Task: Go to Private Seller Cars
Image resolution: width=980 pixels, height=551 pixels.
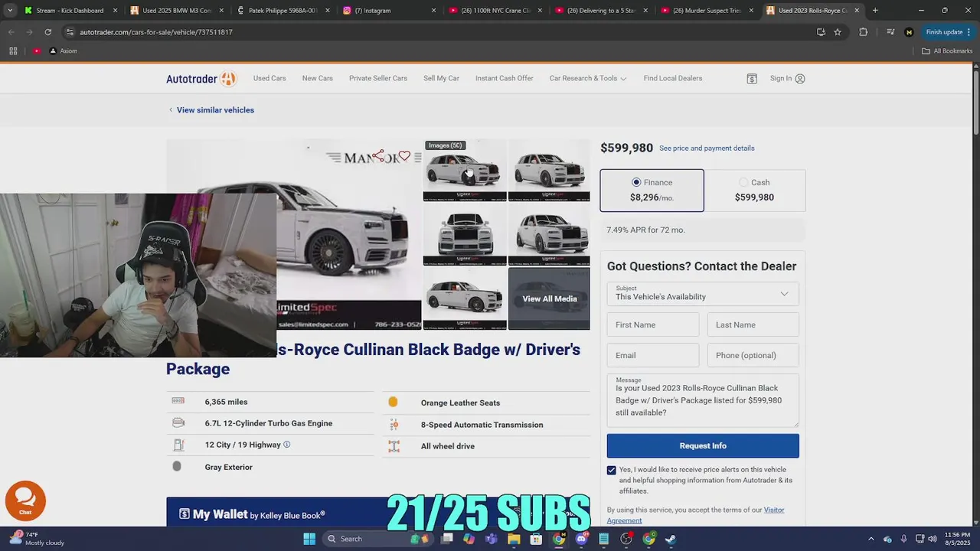Action: [x=378, y=78]
